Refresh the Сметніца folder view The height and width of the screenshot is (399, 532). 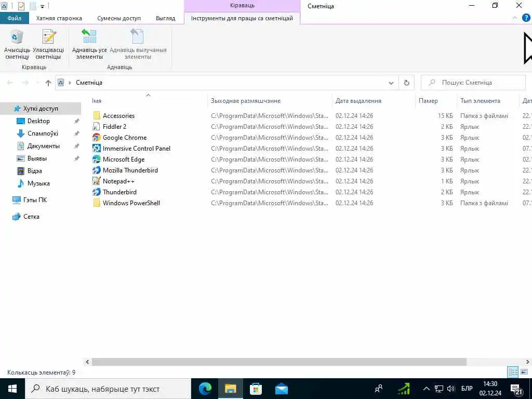click(x=406, y=83)
